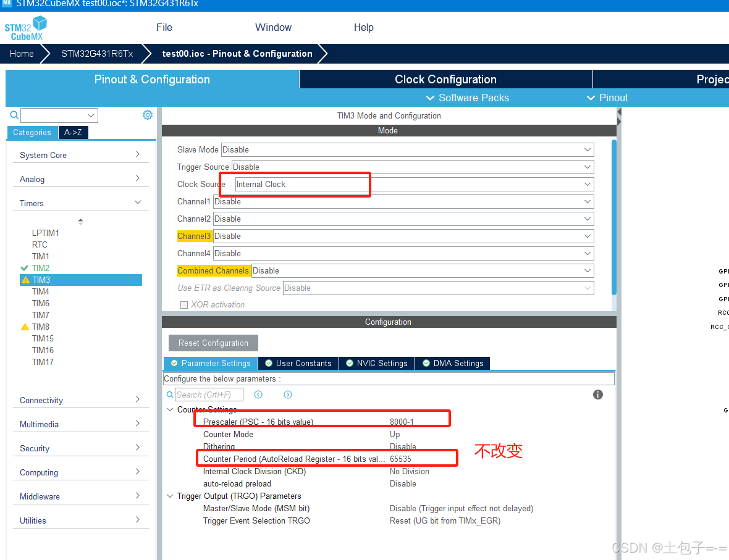This screenshot has width=729, height=560.
Task: Open the Window menu
Action: [273, 27]
